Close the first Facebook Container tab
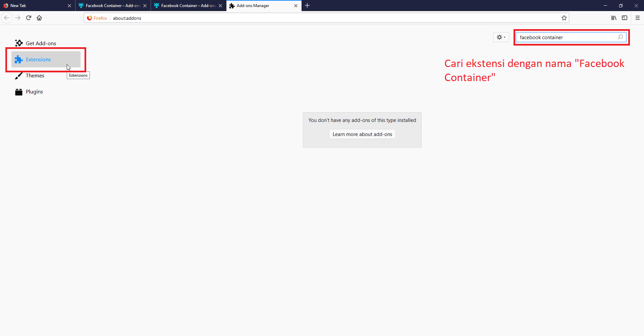 145,6
